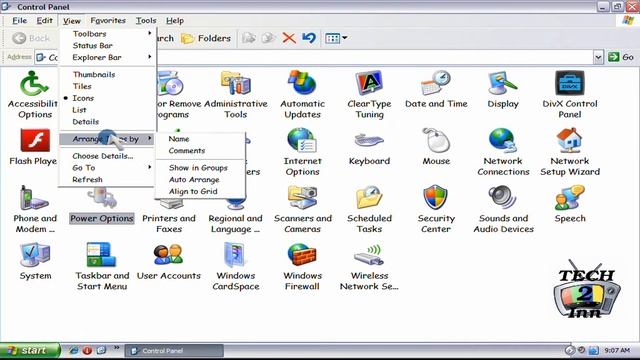Click the Back navigation button
The height and width of the screenshot is (360, 640).
point(31,38)
